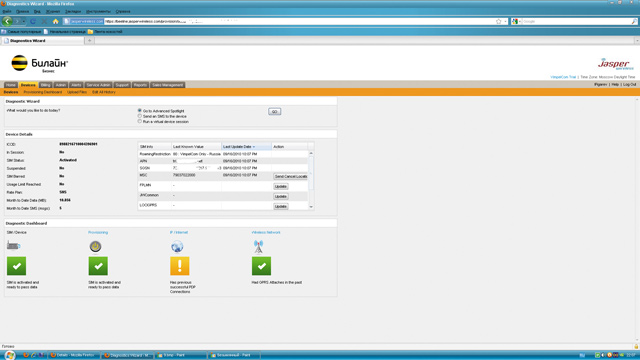Switch to Details - Mozilla Firefox taskbar window
This screenshot has width=640, height=360.
pos(74,355)
